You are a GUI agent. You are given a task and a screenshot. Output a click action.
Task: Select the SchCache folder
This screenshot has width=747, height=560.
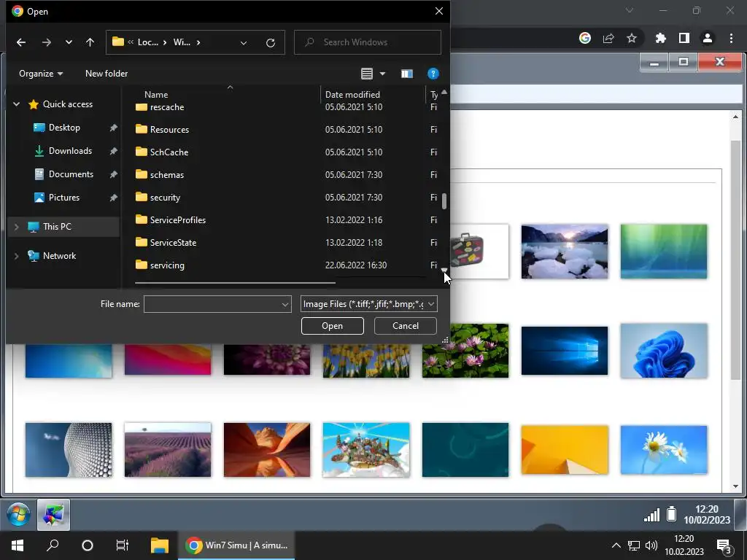tap(169, 152)
